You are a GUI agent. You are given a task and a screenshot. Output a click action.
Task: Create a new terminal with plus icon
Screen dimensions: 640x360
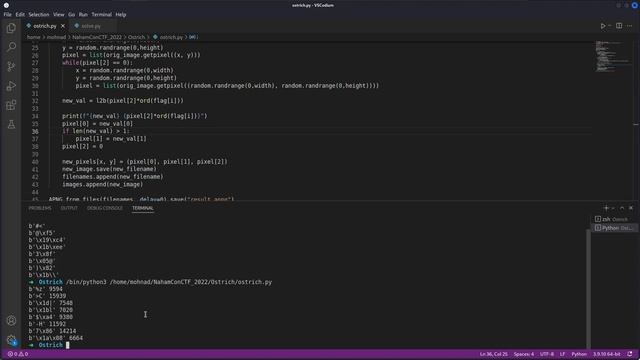(606, 208)
